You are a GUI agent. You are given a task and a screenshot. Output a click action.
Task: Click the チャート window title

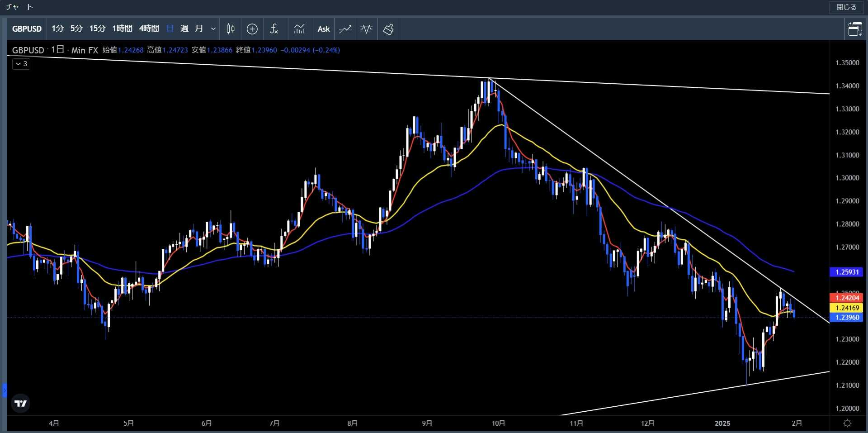coord(19,7)
